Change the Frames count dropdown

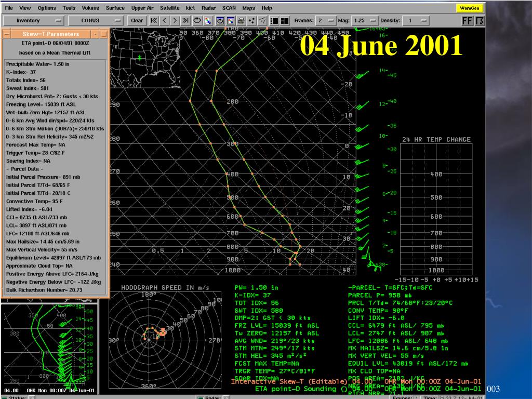[325, 21]
